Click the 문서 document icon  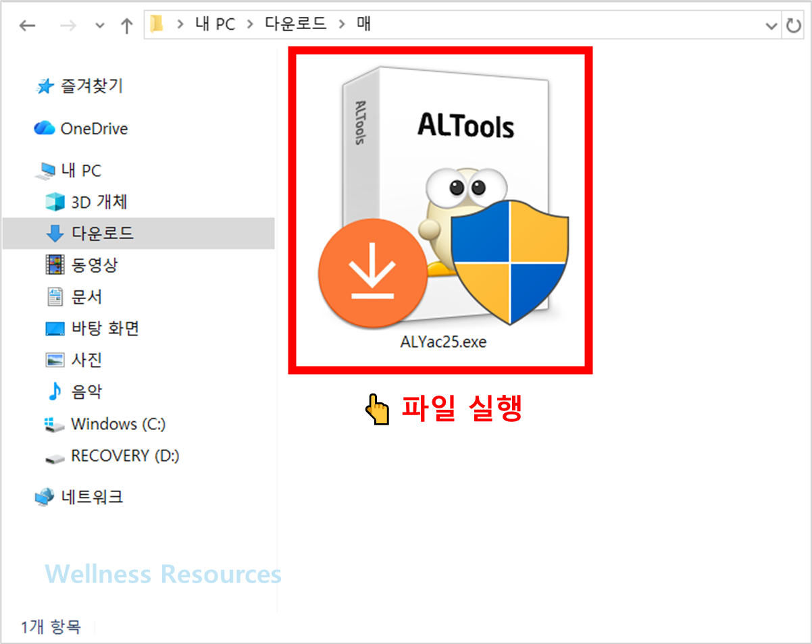(54, 296)
